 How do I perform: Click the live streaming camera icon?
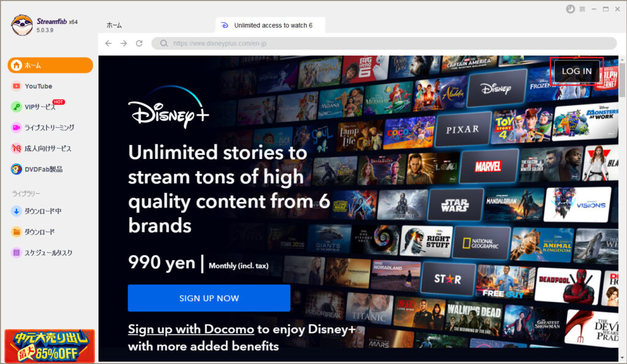(17, 127)
